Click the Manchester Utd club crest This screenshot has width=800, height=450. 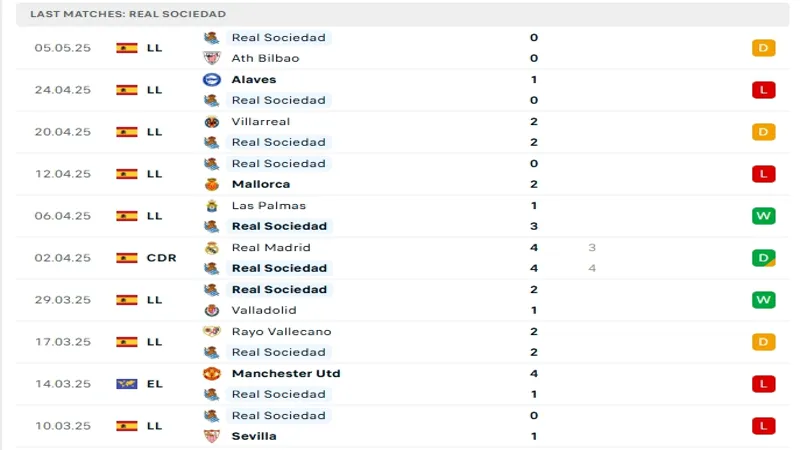[211, 373]
